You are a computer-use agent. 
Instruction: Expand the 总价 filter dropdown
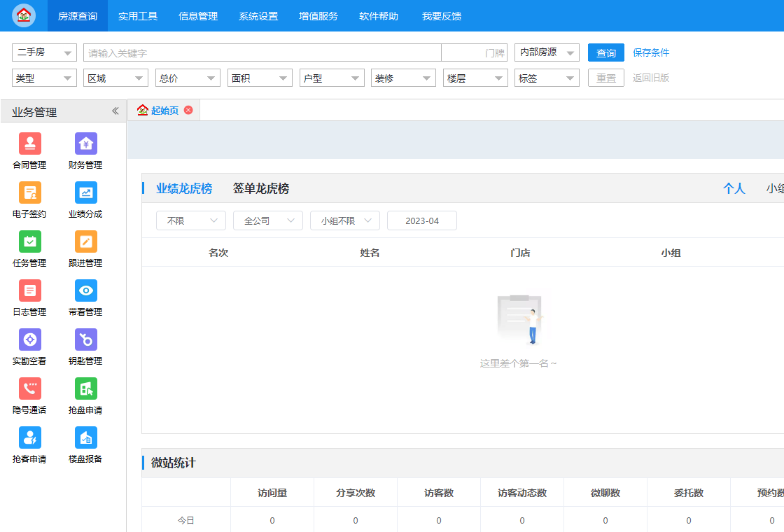[188, 78]
